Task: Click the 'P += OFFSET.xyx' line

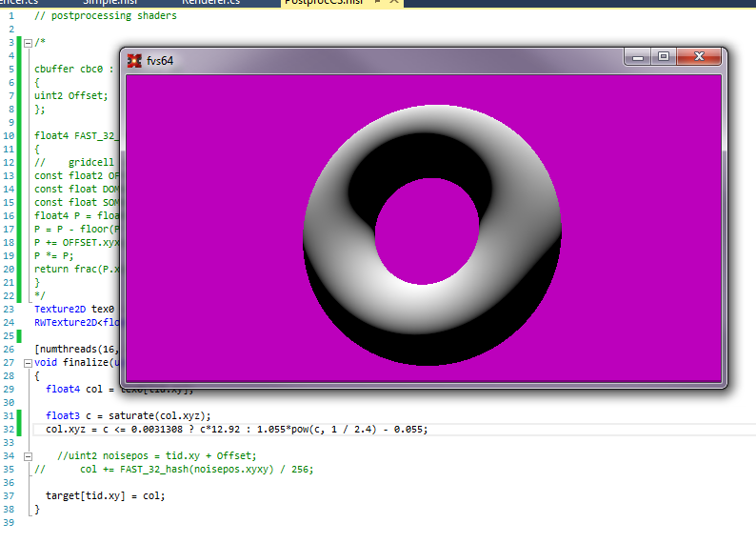Action: (76, 243)
